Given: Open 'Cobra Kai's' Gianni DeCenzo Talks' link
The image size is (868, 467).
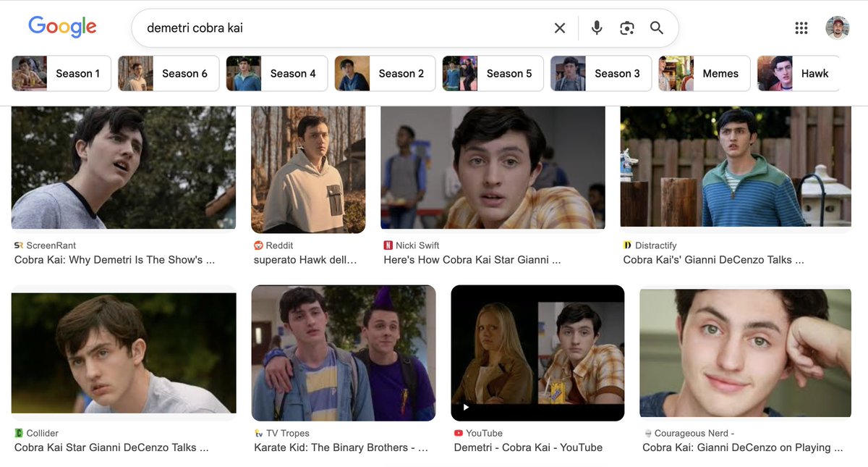Looking at the screenshot, I should pyautogui.click(x=713, y=259).
